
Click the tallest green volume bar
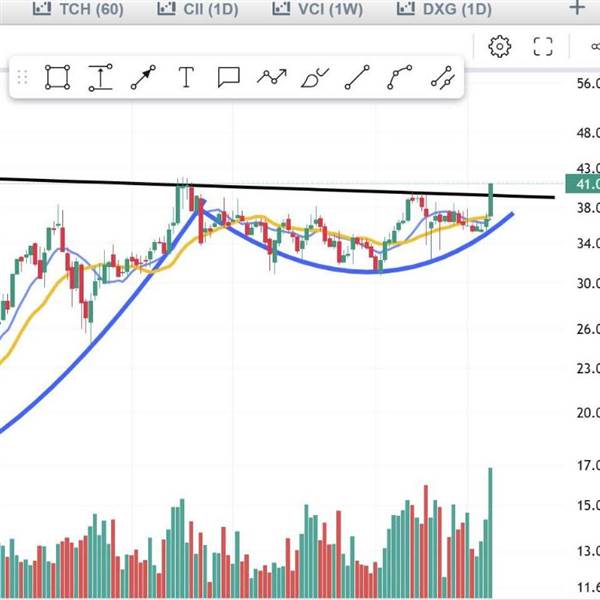tap(490, 533)
